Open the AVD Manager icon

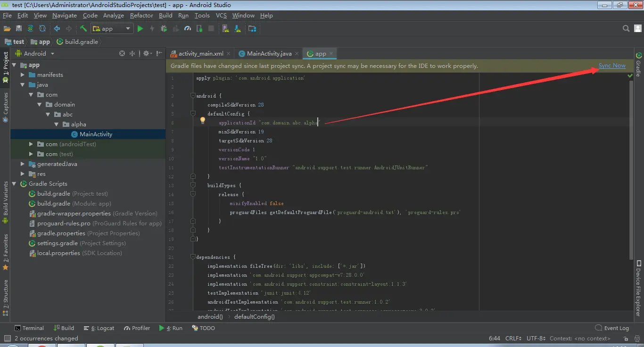click(x=226, y=29)
